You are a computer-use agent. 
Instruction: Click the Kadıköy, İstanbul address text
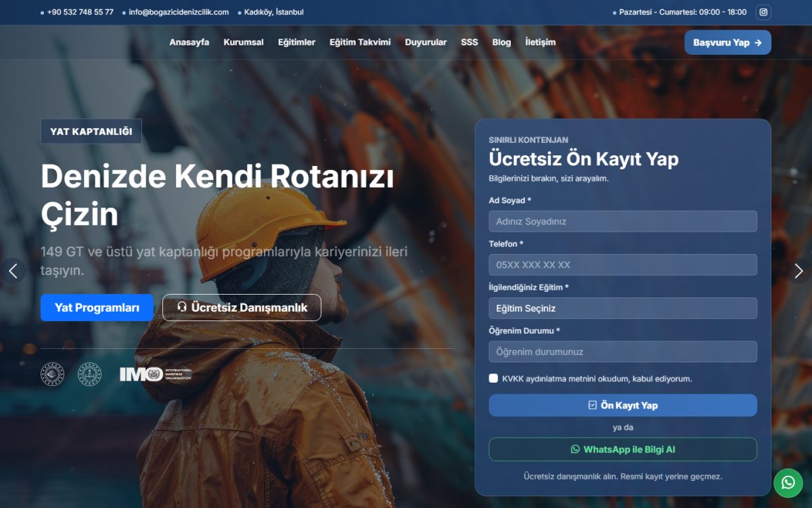(x=273, y=12)
